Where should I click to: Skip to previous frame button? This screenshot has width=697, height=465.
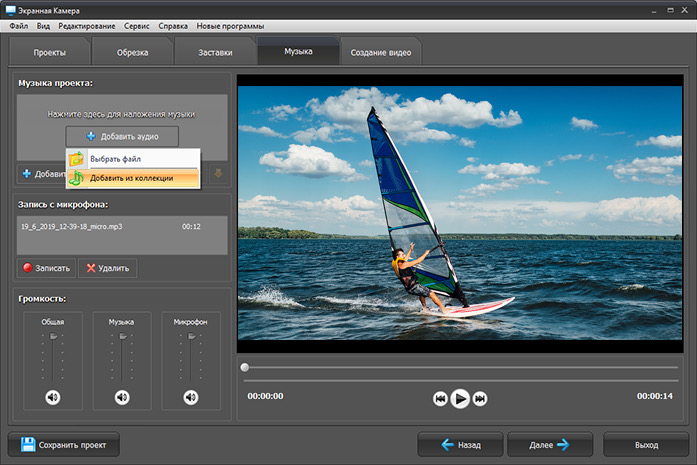coord(440,399)
